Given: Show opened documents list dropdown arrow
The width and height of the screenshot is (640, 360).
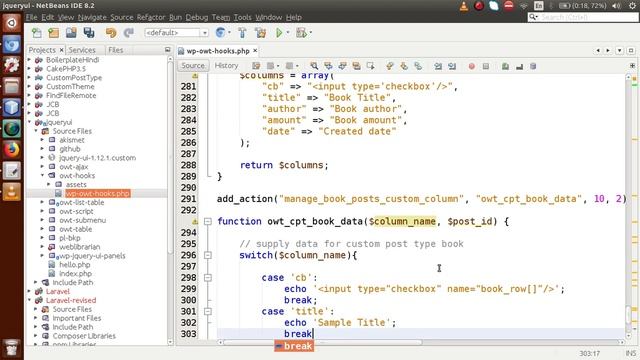Looking at the screenshot, I should tap(619, 51).
